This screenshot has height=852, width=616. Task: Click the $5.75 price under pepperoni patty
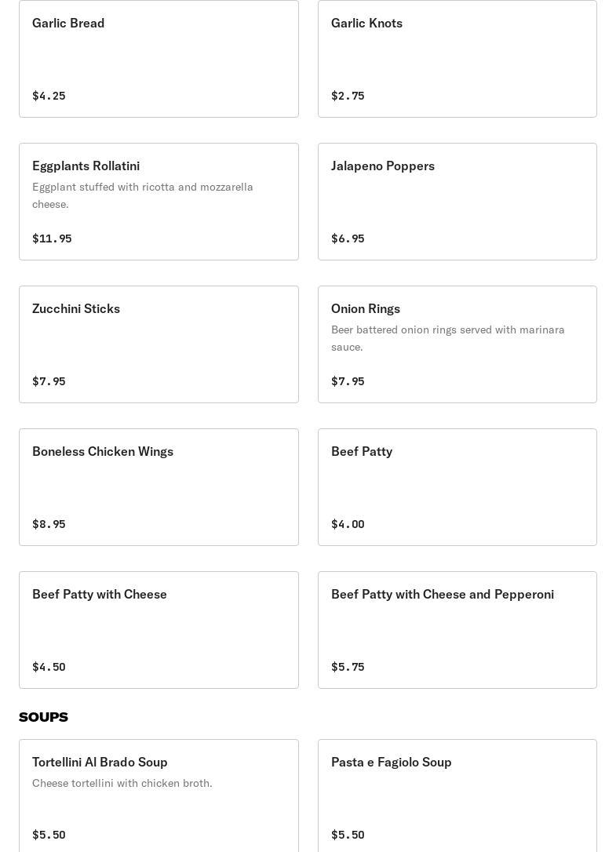[x=348, y=667]
